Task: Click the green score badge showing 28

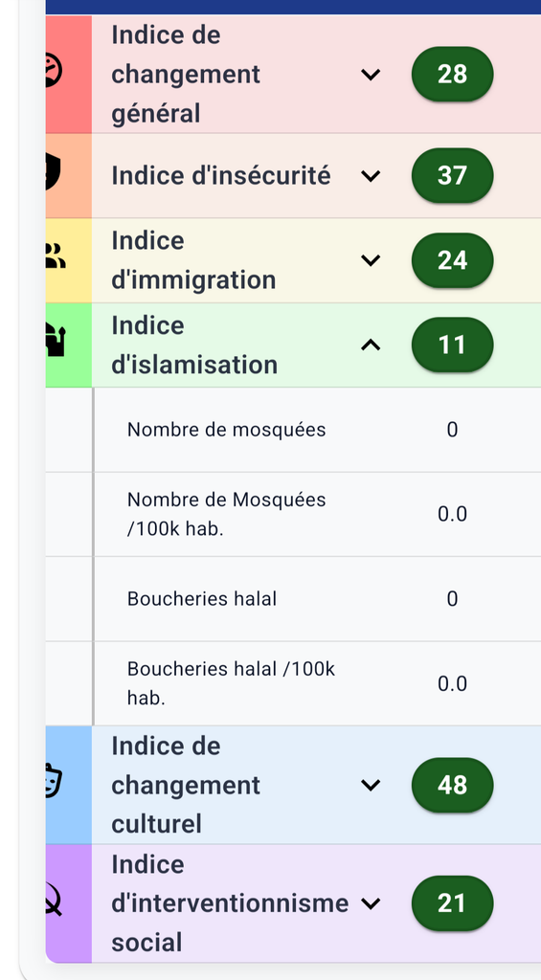Action: pos(452,74)
